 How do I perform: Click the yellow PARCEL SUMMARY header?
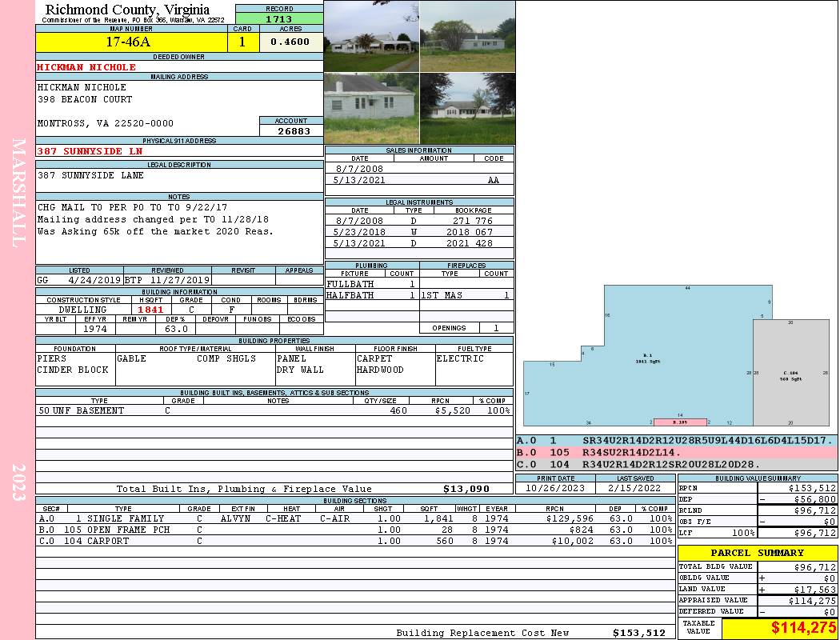pyautogui.click(x=757, y=553)
